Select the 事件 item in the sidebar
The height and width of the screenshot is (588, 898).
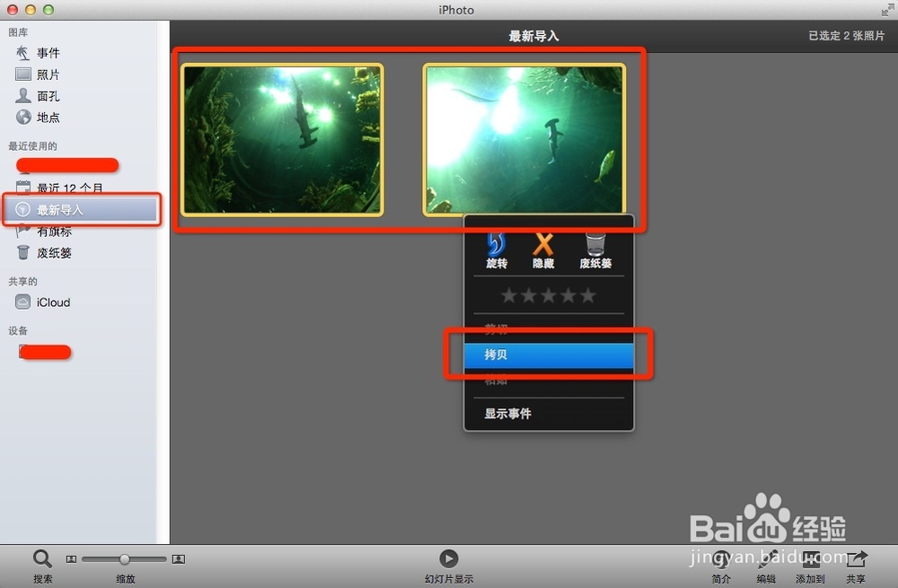pyautogui.click(x=45, y=53)
